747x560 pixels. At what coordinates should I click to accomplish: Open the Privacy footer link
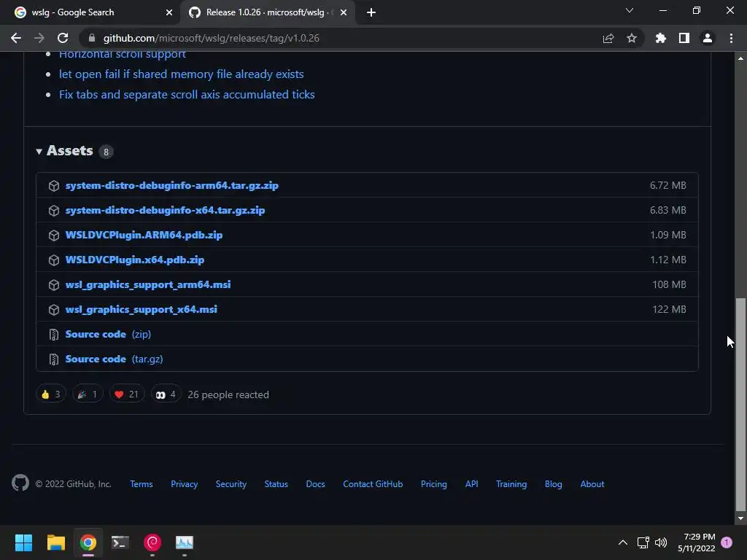click(185, 484)
